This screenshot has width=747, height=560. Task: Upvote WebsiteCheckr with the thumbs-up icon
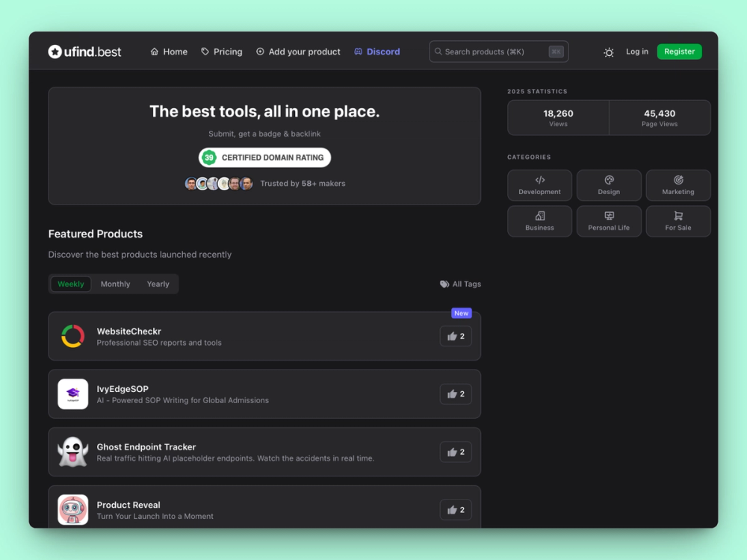455,336
